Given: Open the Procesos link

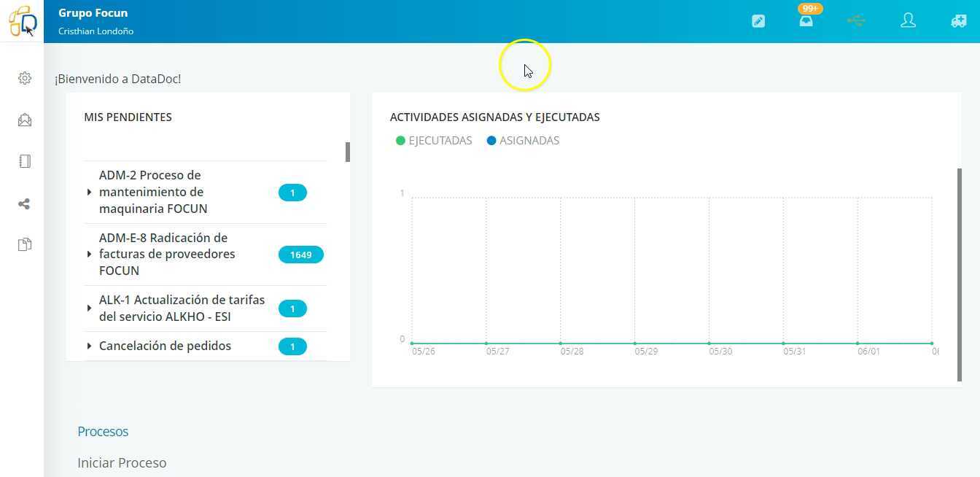Looking at the screenshot, I should click(x=103, y=431).
